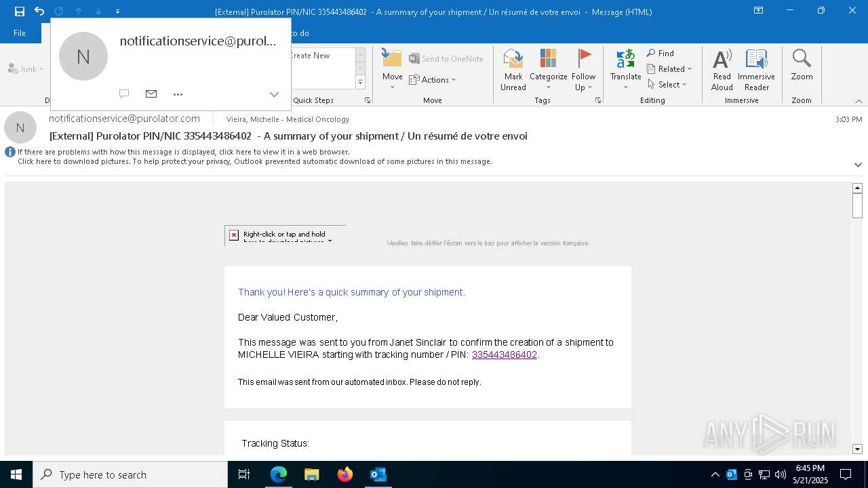Click sender address notificationservice@purolator.com
Screen dimensions: 868x488
pos(124,119)
